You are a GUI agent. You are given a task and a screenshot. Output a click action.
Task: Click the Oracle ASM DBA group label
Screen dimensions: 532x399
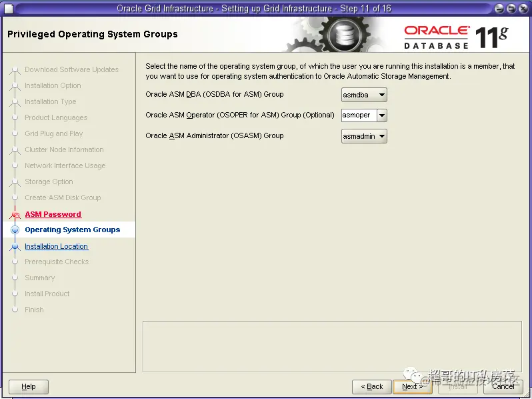tap(215, 94)
